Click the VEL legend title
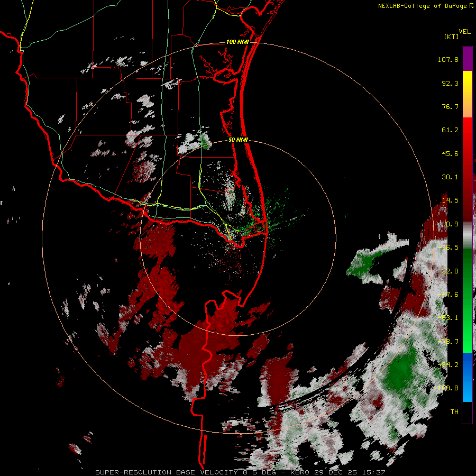Viewport: 476px width, 476px height. pyautogui.click(x=464, y=32)
